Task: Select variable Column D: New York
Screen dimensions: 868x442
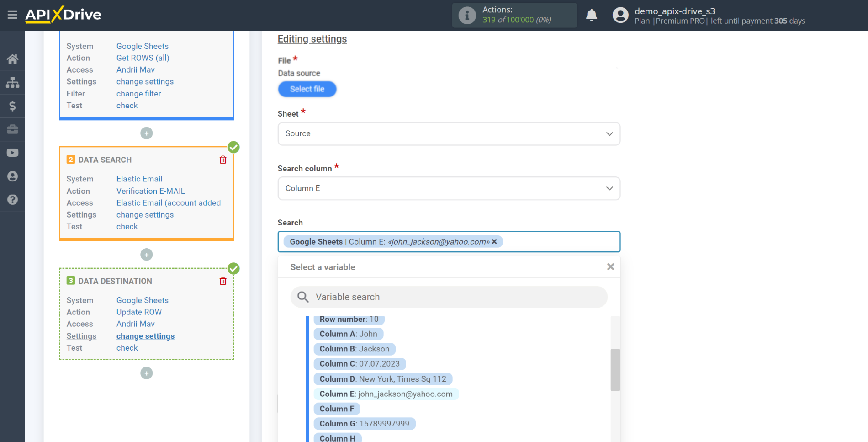Action: [x=383, y=379]
